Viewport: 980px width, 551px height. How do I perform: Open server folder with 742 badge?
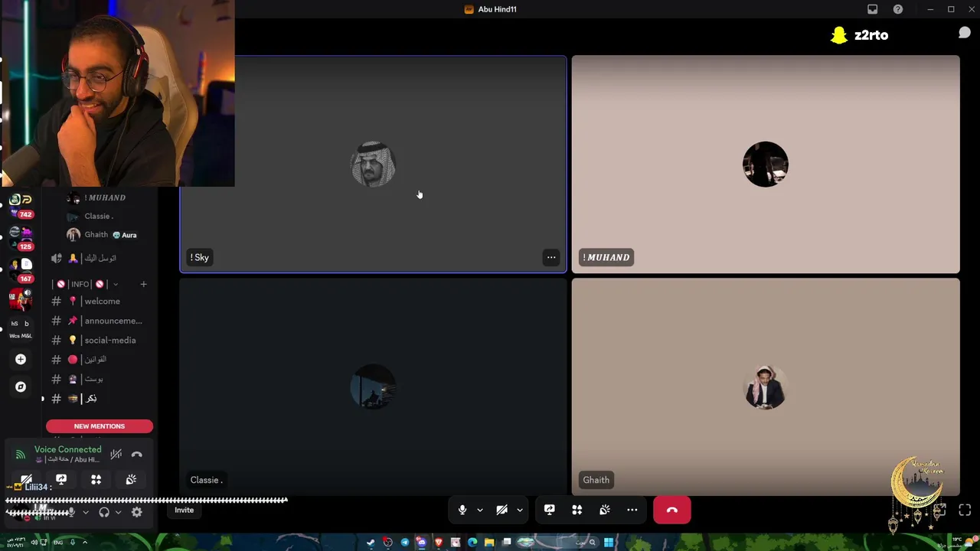(x=21, y=205)
